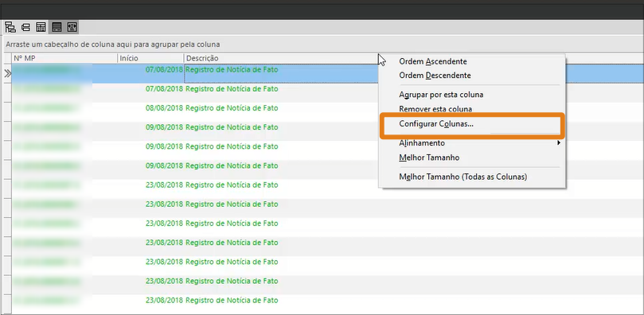644x315 pixels.
Task: Click the Descrição column header
Action: (x=281, y=58)
